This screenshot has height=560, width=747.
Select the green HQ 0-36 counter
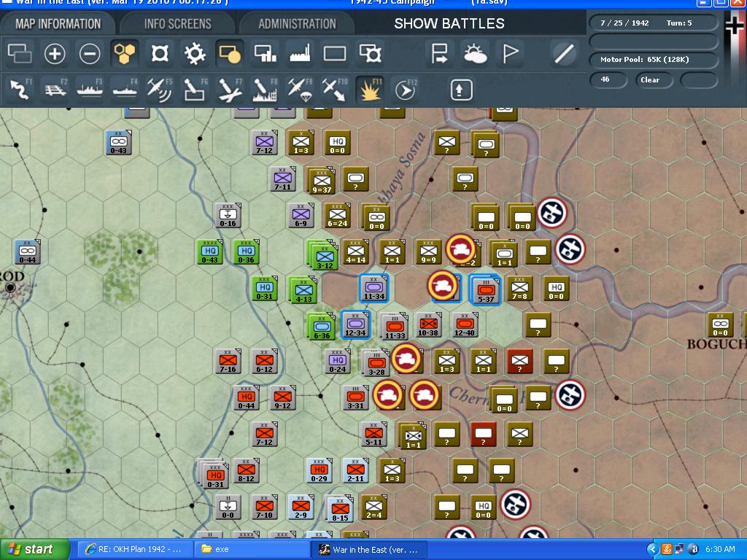[x=247, y=252]
